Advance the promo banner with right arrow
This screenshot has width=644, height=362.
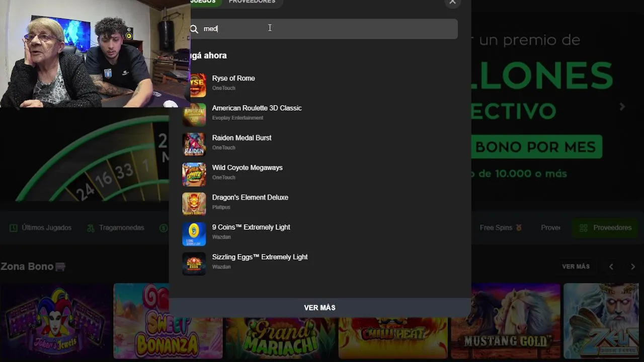[622, 107]
